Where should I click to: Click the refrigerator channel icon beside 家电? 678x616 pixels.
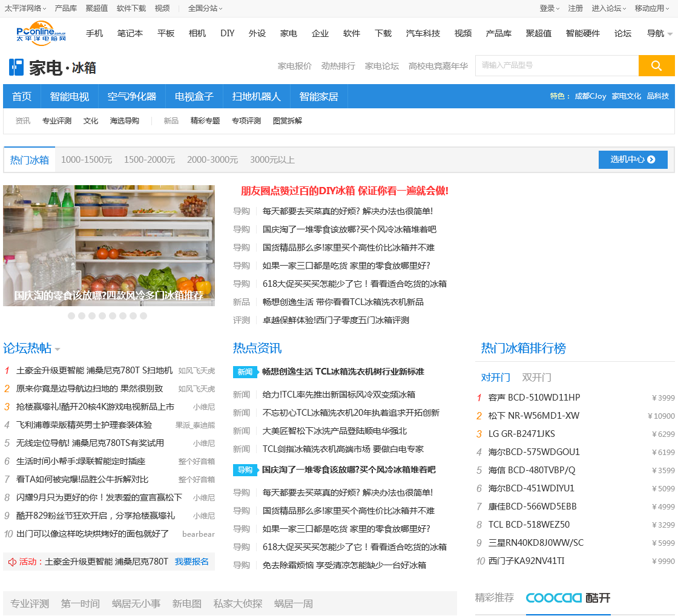(x=16, y=67)
